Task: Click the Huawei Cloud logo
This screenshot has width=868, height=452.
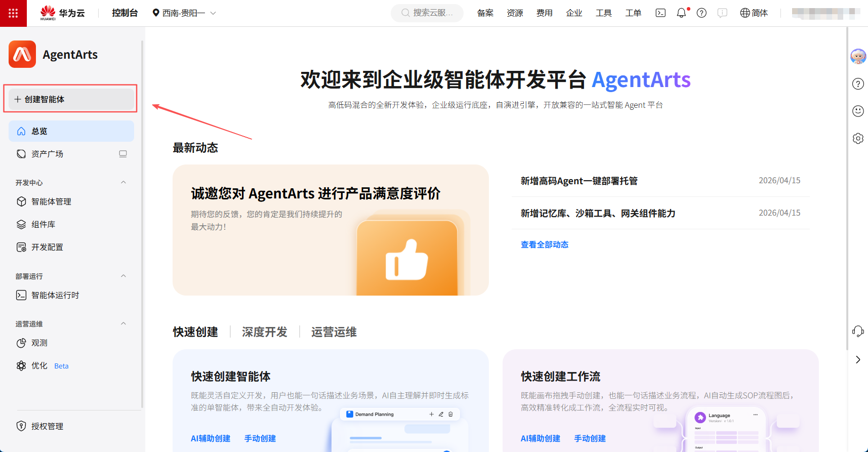Action: pyautogui.click(x=62, y=13)
